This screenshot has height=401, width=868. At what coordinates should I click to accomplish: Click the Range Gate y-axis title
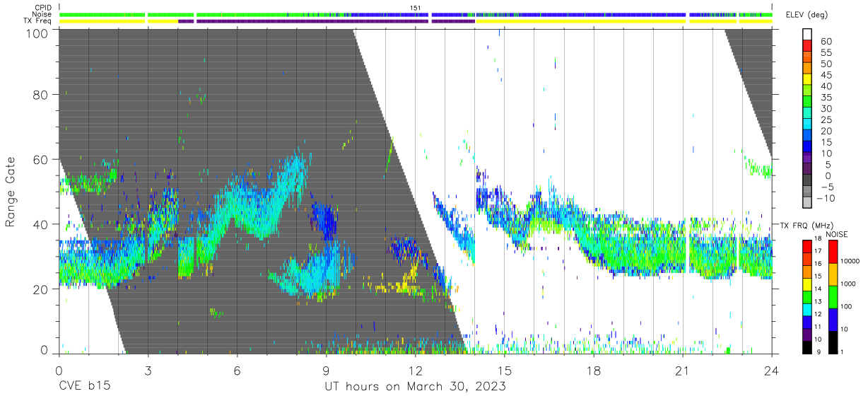click(11, 192)
